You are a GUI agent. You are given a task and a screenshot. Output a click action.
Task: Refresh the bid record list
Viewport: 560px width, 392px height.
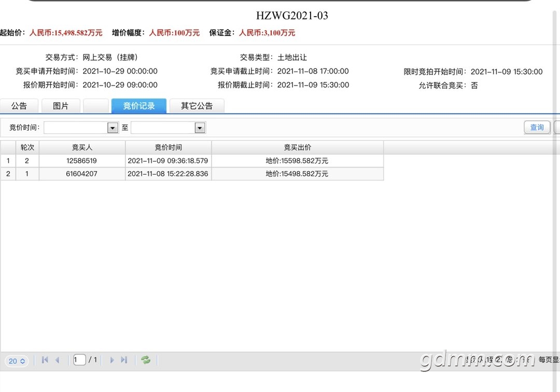click(x=146, y=360)
